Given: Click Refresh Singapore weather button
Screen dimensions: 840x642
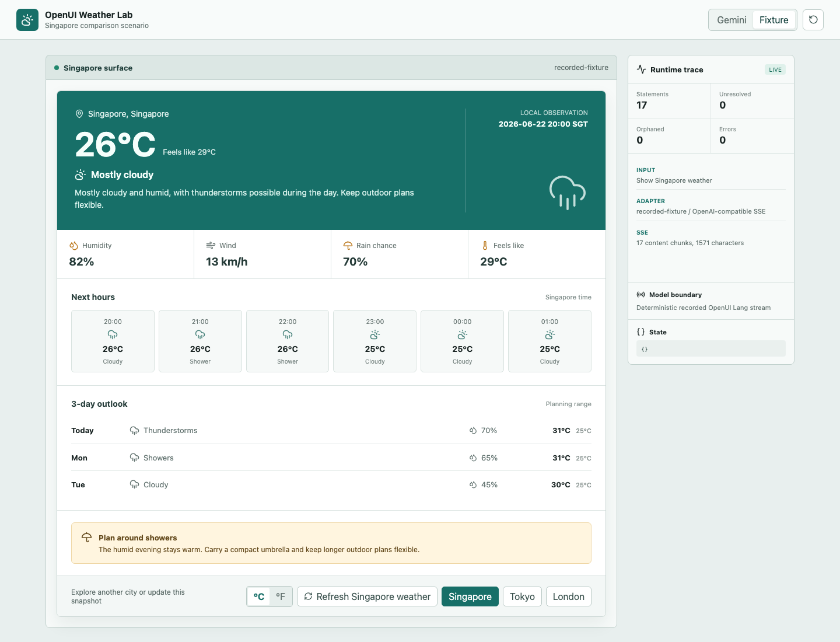Looking at the screenshot, I should 367,596.
